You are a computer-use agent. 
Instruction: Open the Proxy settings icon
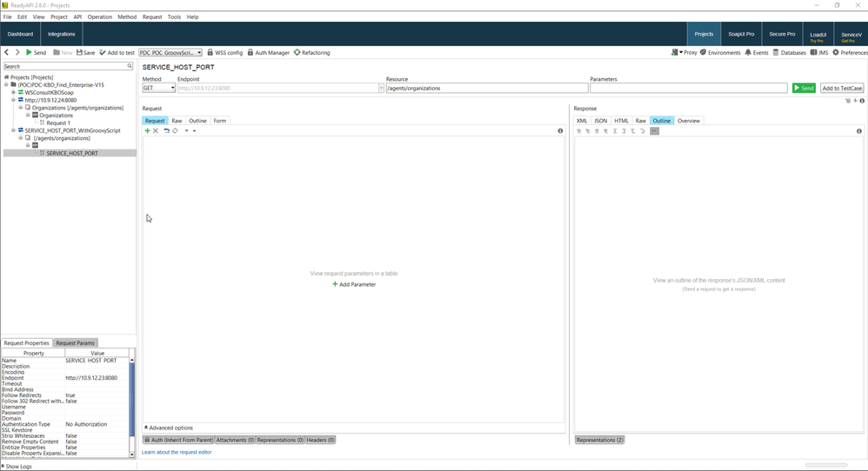[674, 52]
